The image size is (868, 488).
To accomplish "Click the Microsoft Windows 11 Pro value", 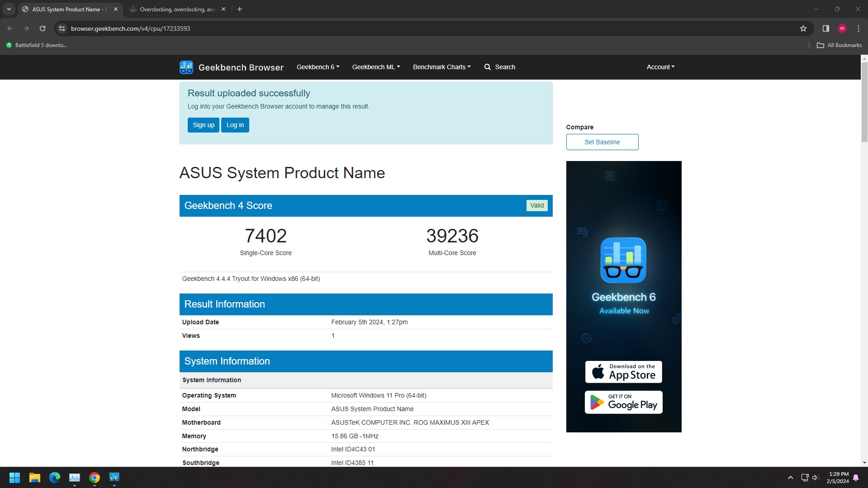I will [379, 395].
